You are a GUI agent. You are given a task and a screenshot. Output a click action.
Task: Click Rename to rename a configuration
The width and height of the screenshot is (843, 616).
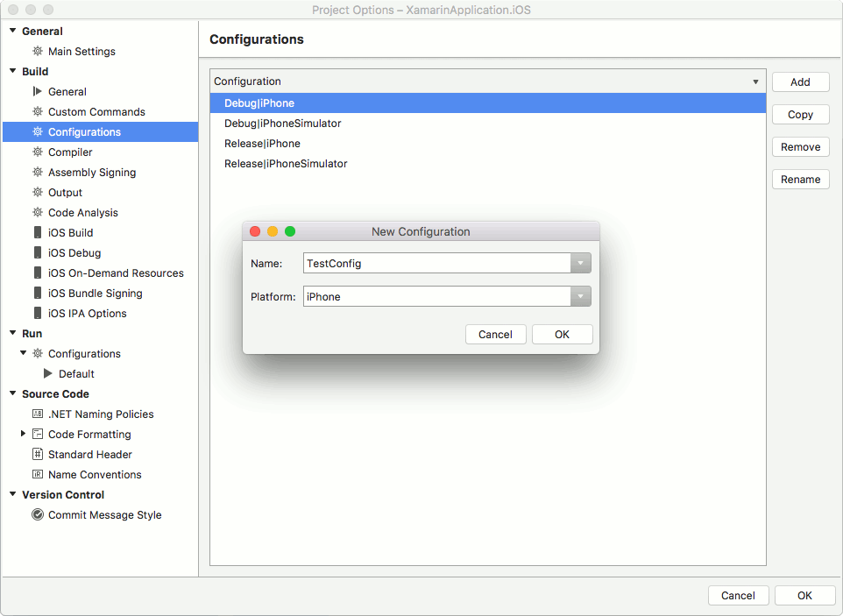click(800, 179)
